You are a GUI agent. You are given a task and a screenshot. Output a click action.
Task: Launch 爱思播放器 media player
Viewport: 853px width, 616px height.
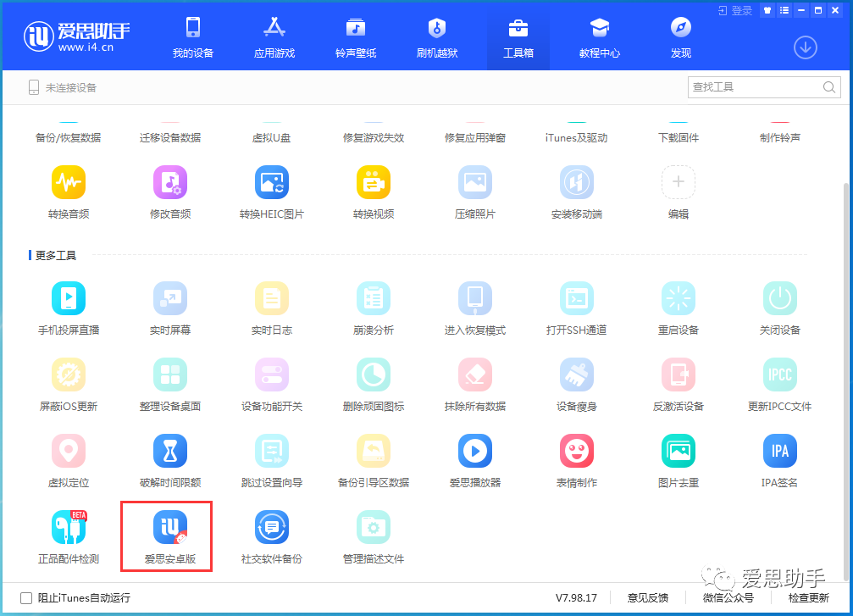point(475,451)
